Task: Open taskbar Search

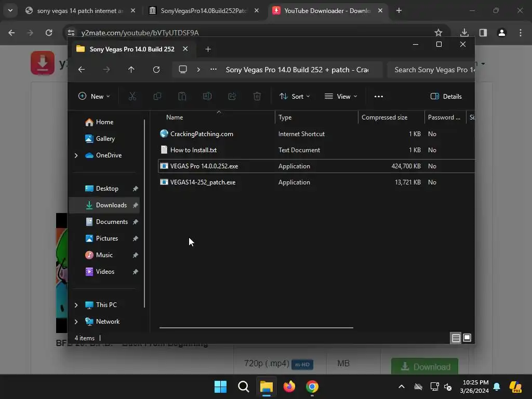Action: [x=244, y=387]
